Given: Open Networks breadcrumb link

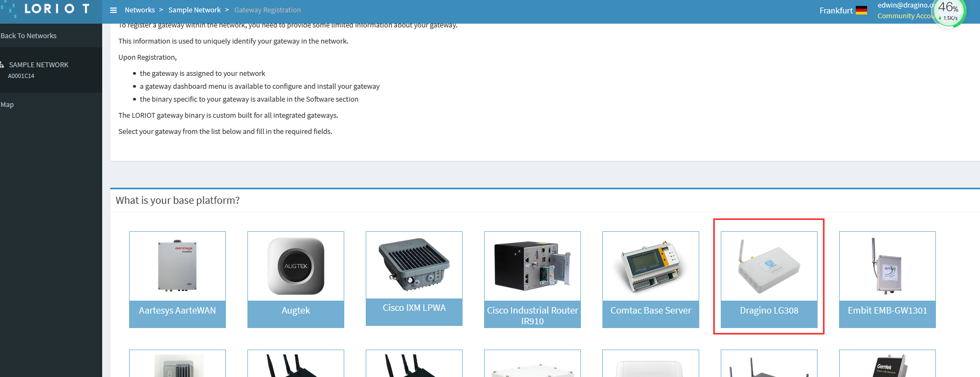Looking at the screenshot, I should tap(140, 10).
